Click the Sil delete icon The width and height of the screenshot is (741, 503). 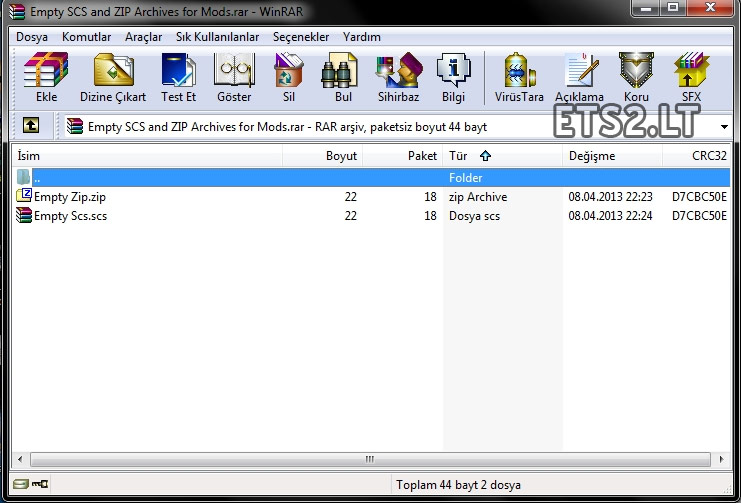tap(289, 70)
